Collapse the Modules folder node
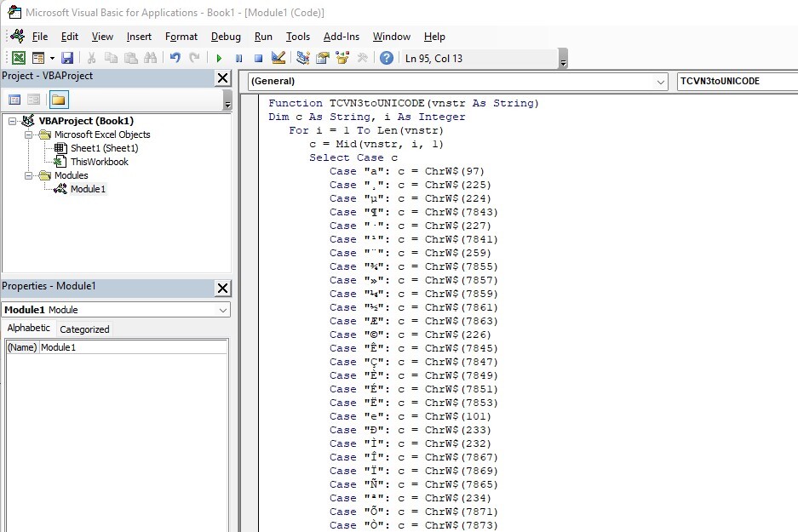This screenshot has width=798, height=532. pos(28,175)
